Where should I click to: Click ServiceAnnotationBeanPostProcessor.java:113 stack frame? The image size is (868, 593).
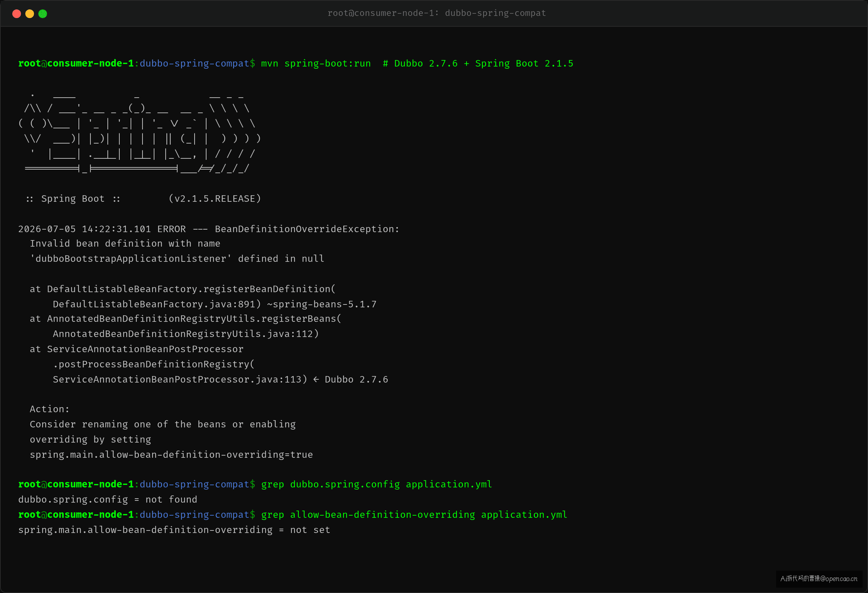click(x=180, y=379)
